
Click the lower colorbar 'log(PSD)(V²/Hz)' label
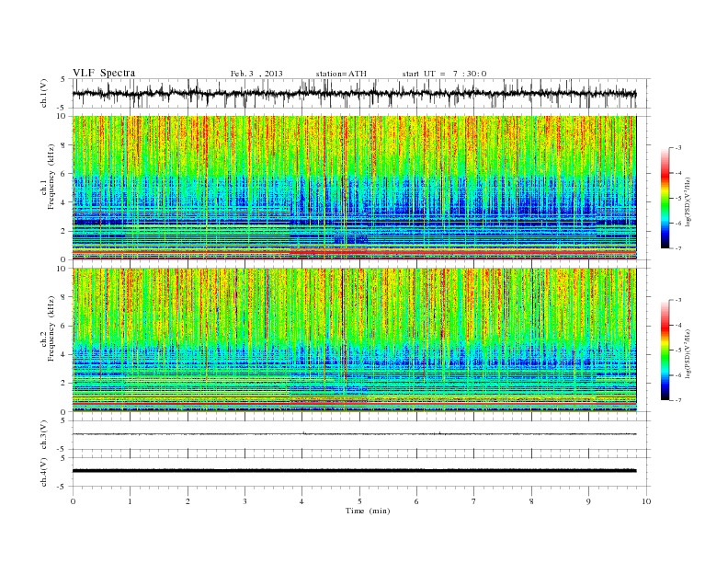[x=688, y=352]
